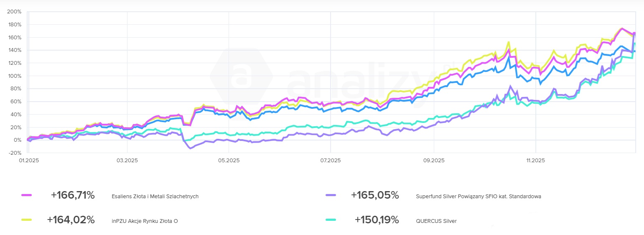Click the +165,05% return figure
Viewport: 644px width, 235px height.
coord(375,195)
